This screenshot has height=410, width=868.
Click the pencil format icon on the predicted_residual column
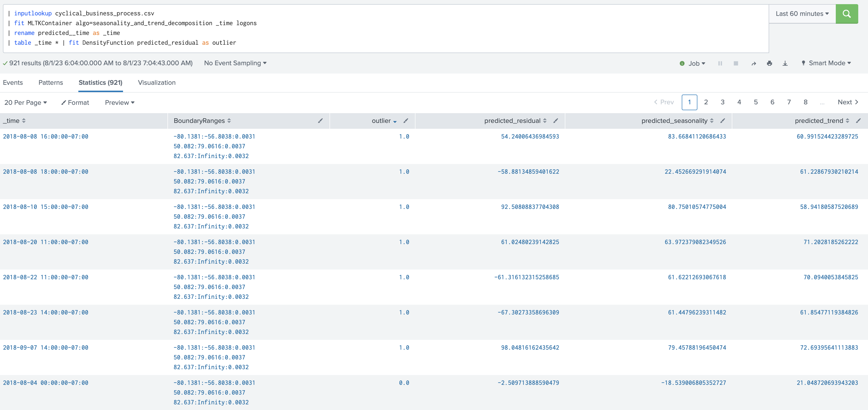pos(556,121)
